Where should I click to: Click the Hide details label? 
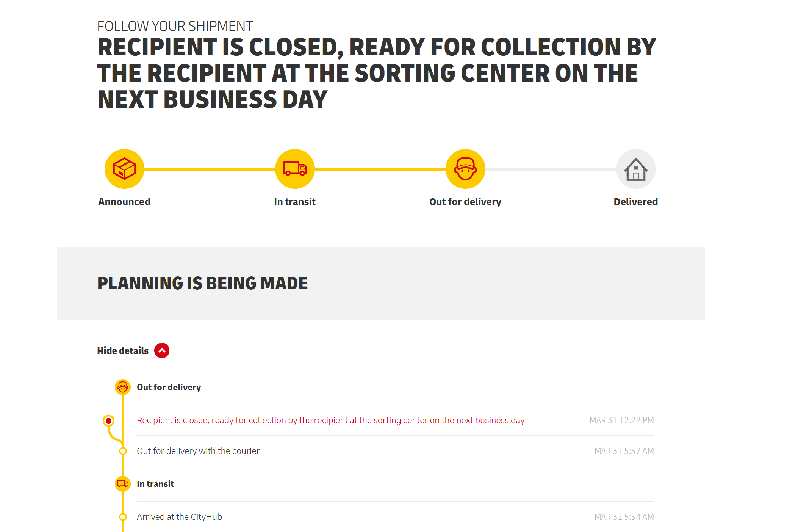click(x=123, y=351)
